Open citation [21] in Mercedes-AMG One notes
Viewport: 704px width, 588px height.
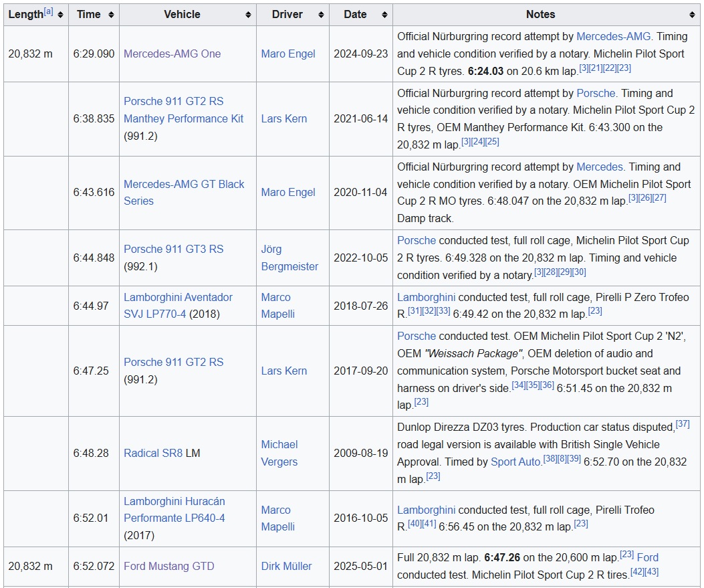(596, 68)
